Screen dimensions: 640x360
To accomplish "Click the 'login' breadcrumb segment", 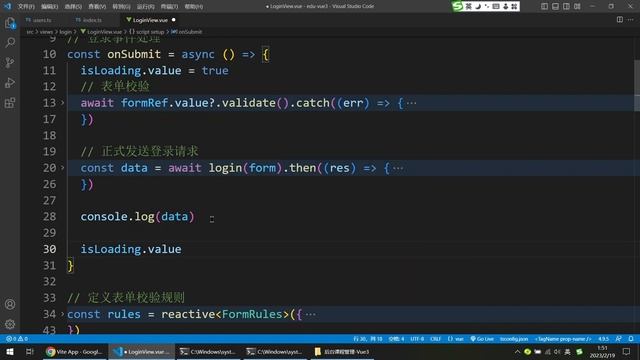I will point(65,32).
